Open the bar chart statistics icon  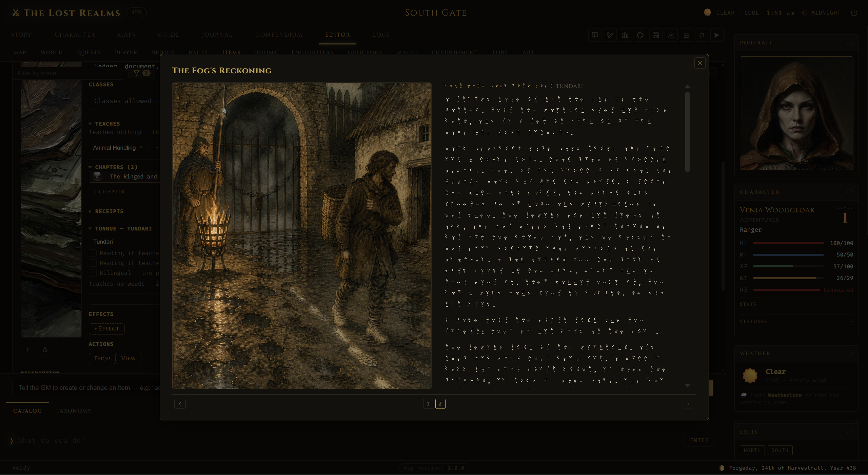tap(625, 35)
